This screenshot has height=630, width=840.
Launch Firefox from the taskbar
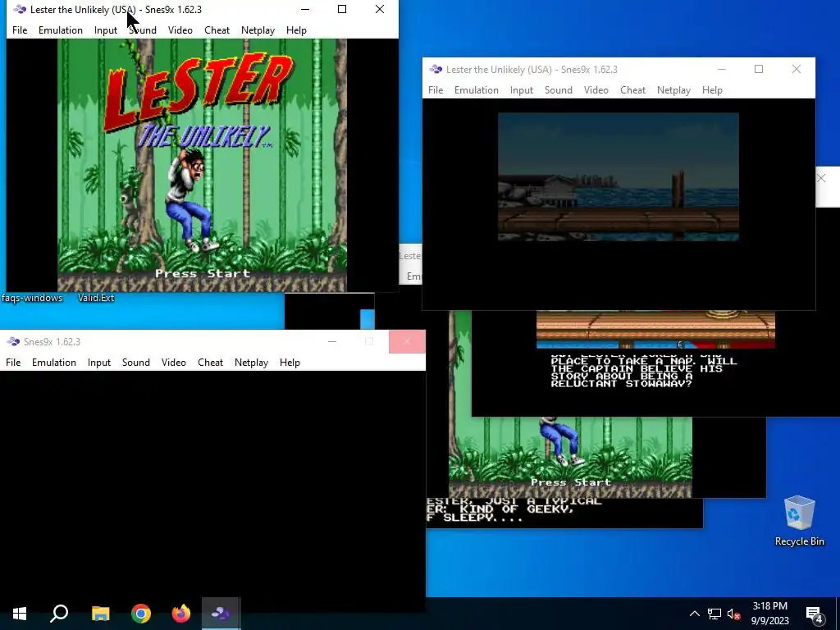pos(181,614)
